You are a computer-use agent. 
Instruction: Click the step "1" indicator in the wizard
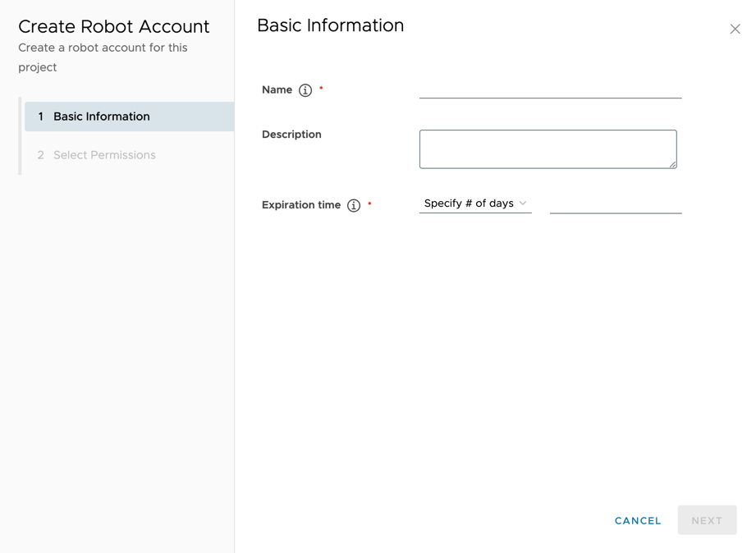coord(40,117)
